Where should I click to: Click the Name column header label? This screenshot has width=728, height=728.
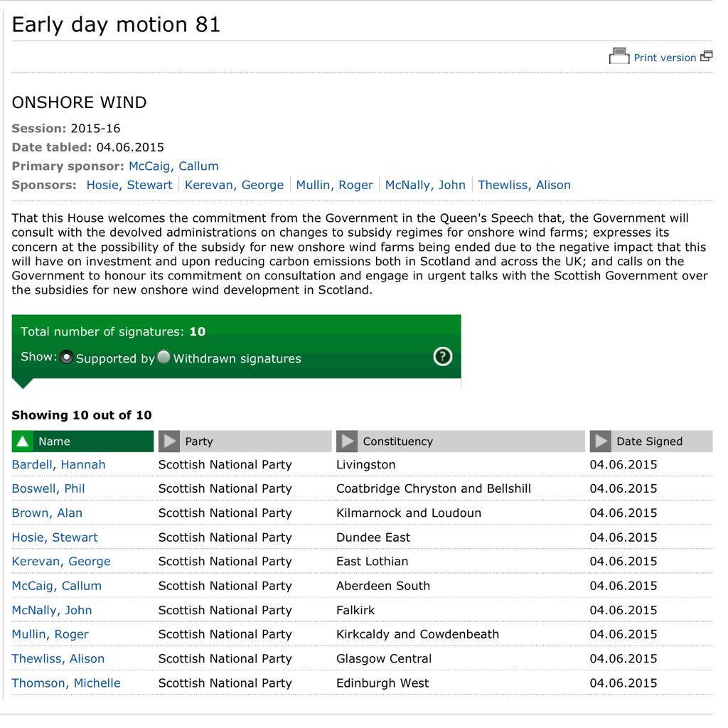(x=54, y=441)
